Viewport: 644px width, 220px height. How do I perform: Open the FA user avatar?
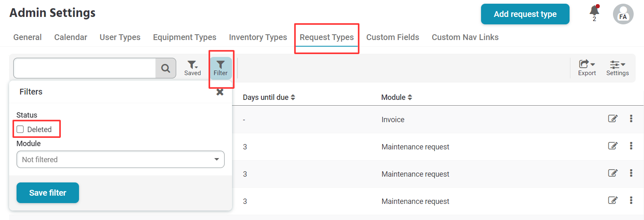623,14
